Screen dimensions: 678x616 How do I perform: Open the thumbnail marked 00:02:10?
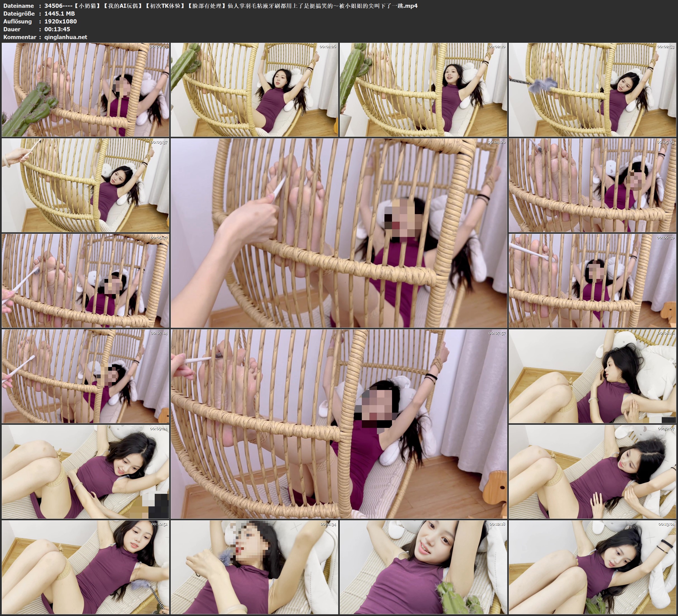(423, 90)
